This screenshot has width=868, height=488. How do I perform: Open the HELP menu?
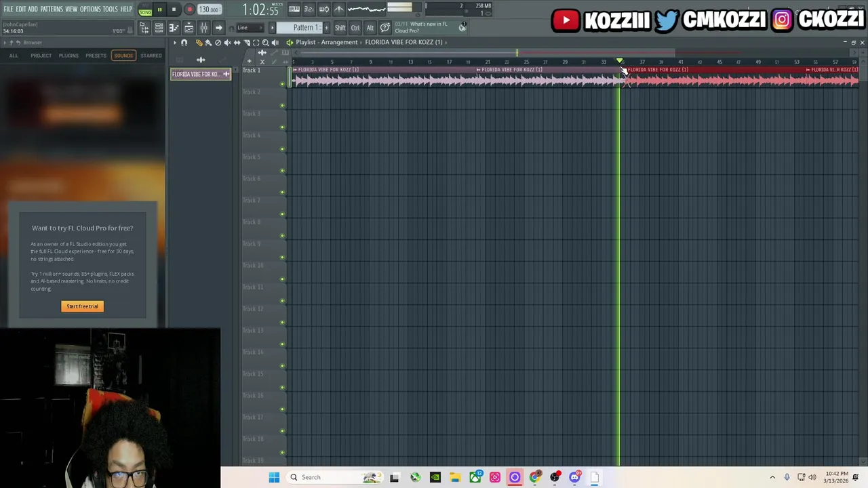(126, 9)
